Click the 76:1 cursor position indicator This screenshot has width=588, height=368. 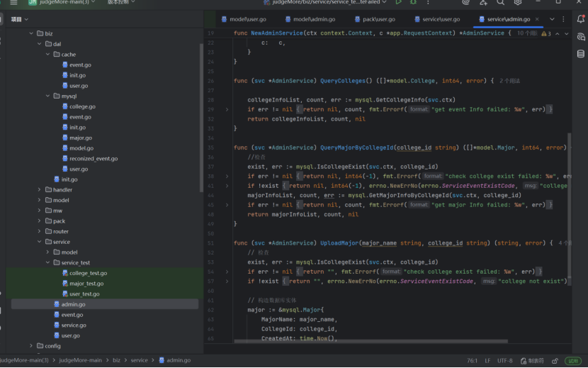472,361
